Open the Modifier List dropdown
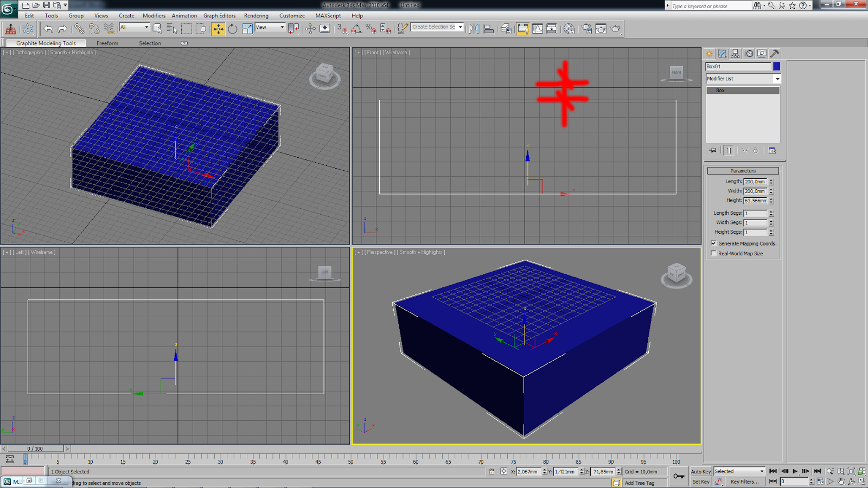868x488 pixels. (x=778, y=78)
